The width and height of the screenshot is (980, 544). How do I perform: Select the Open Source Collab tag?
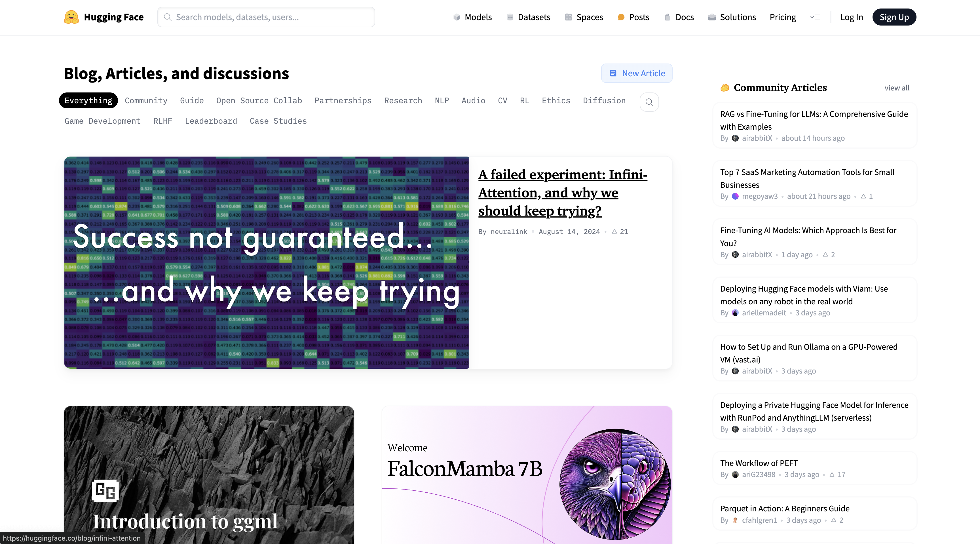(x=259, y=100)
